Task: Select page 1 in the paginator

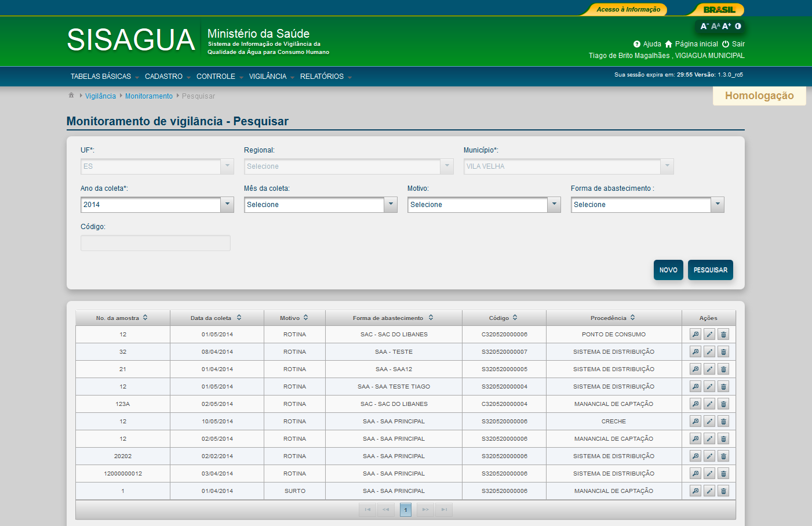Action: click(406, 510)
